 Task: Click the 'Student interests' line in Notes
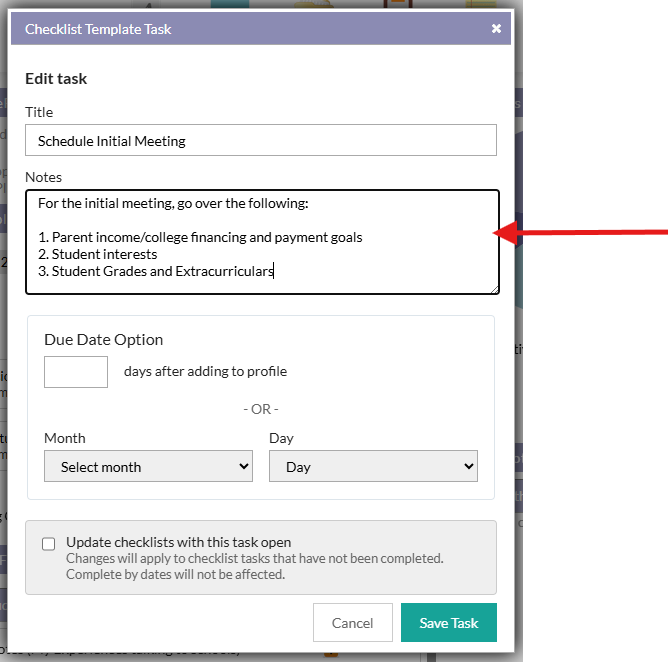104,254
